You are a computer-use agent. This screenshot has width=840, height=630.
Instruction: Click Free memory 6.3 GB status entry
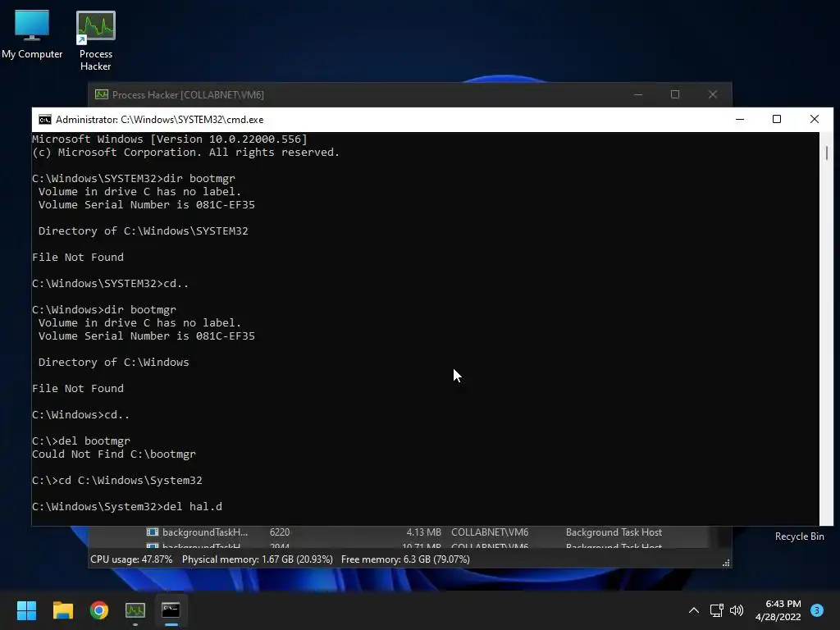point(405,559)
